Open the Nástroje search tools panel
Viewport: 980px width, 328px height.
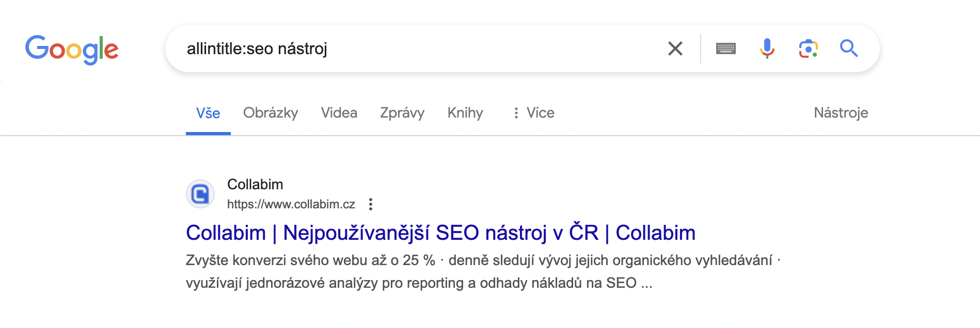click(x=841, y=113)
